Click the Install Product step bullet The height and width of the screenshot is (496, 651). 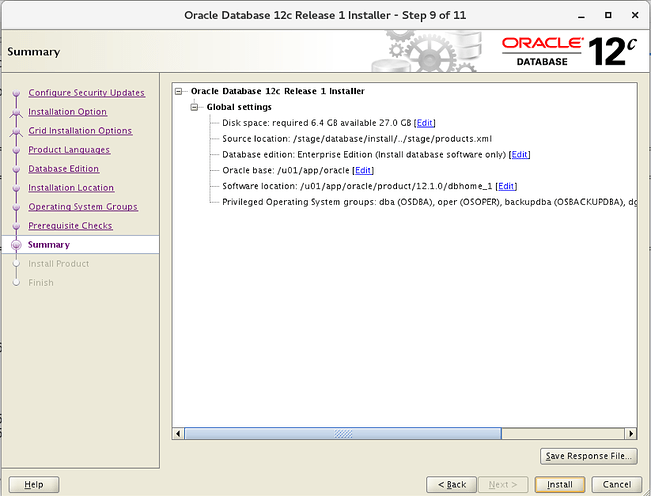tap(16, 264)
